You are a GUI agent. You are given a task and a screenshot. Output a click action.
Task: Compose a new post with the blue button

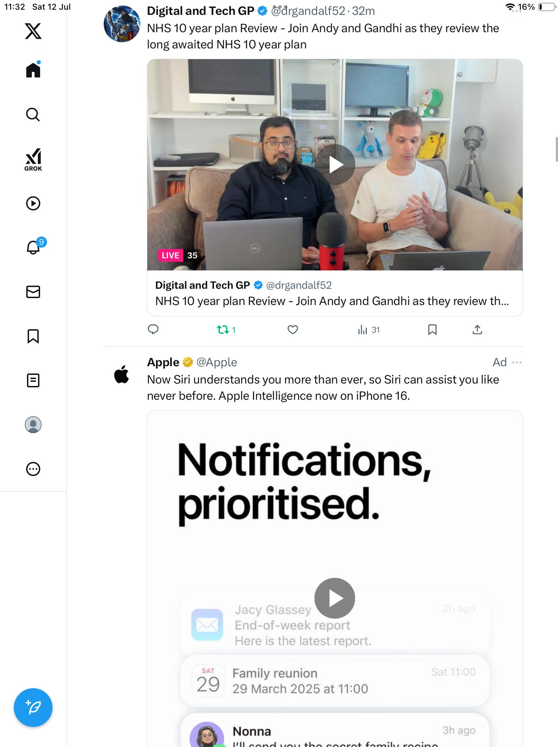[x=33, y=708]
